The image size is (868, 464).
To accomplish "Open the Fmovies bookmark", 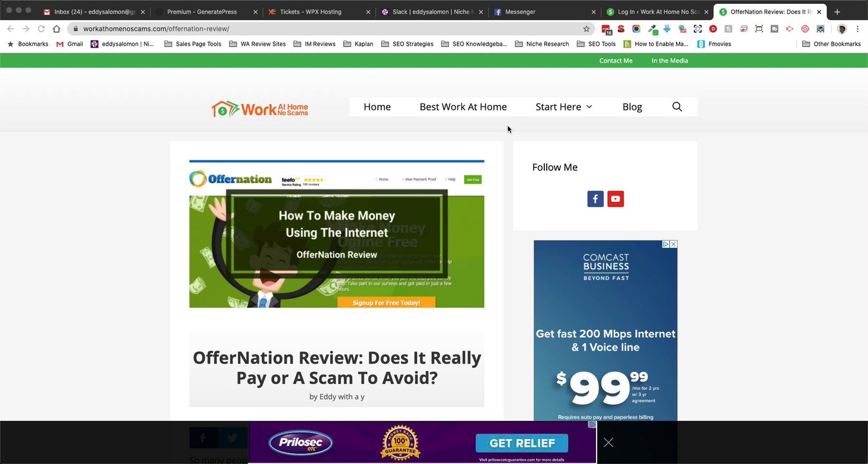I will click(x=714, y=44).
